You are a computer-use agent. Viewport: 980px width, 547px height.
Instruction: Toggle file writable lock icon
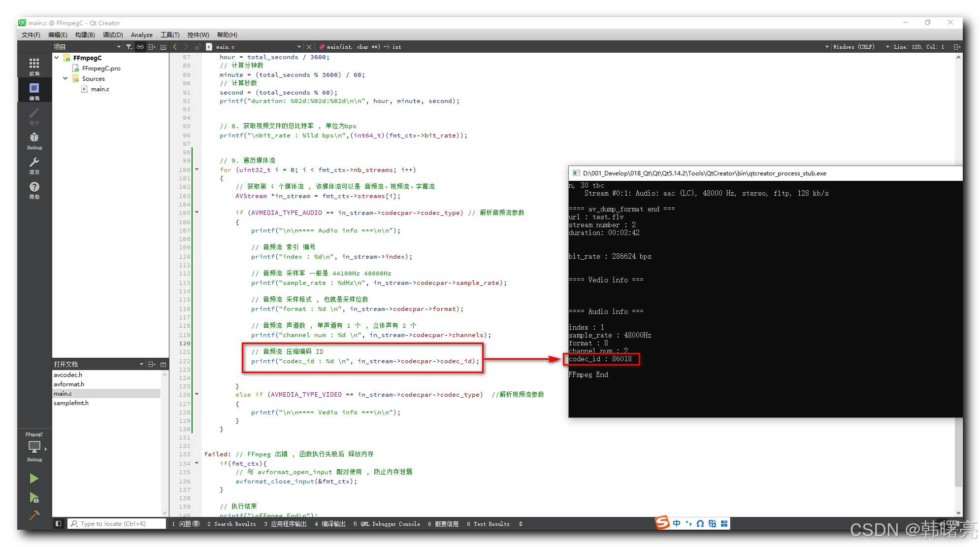click(197, 47)
